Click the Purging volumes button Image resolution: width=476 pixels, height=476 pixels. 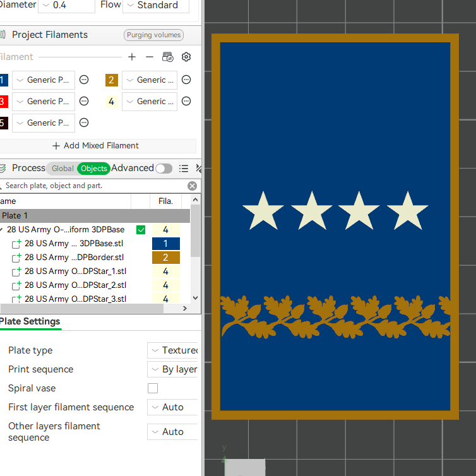[x=153, y=35]
